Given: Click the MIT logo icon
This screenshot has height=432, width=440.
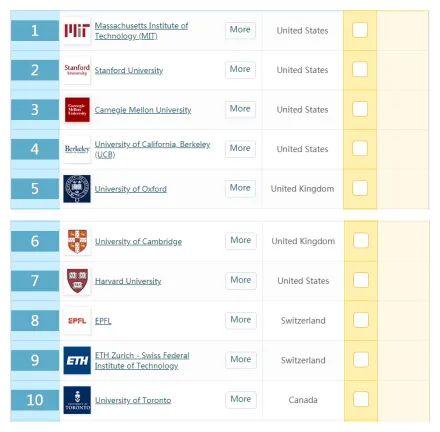Looking at the screenshot, I should point(77,31).
